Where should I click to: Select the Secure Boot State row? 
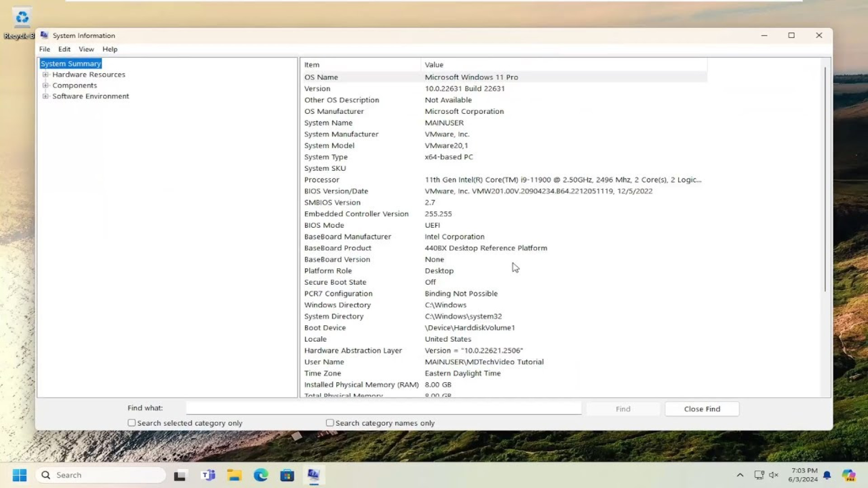pos(504,282)
